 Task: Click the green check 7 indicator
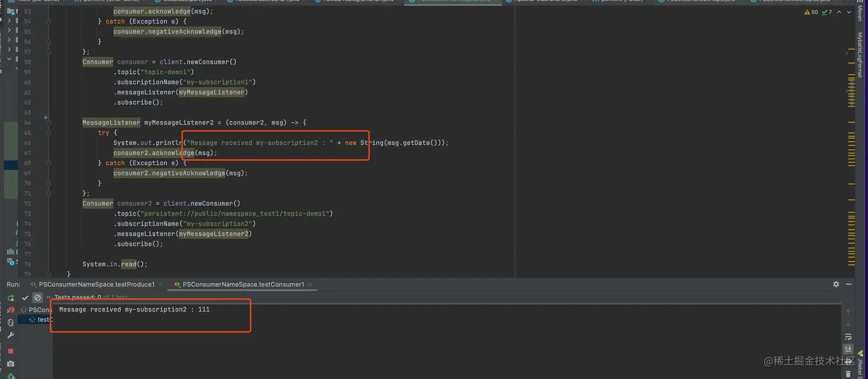827,12
